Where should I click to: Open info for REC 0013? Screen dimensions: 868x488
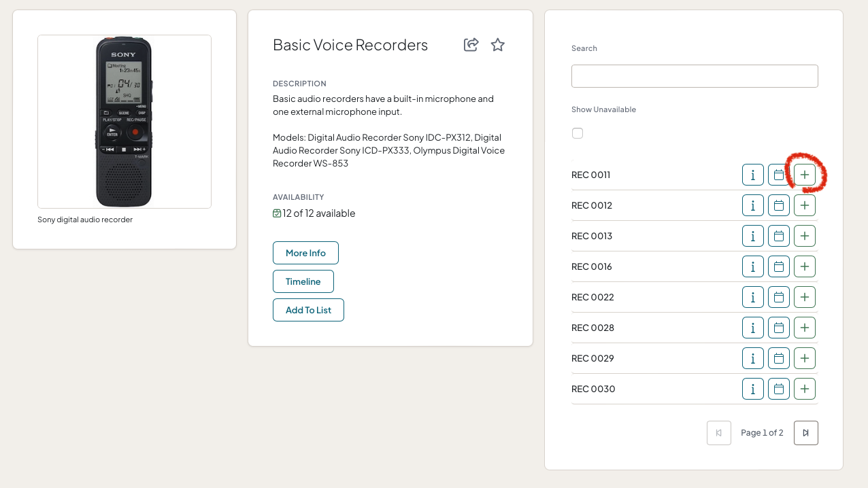(x=753, y=236)
